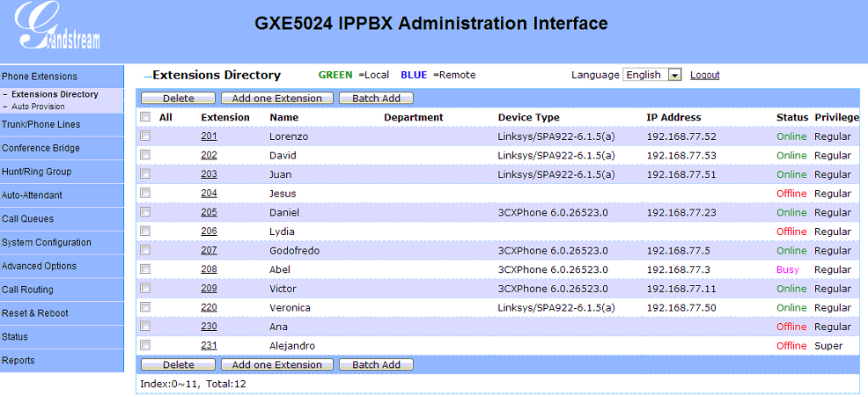This screenshot has height=397, width=868.
Task: Open extension 206 link
Action: (209, 231)
